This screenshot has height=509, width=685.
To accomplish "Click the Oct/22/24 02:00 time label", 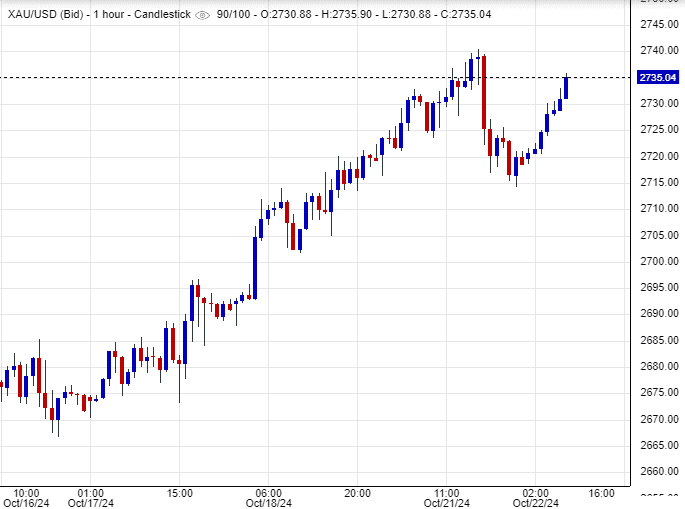I will point(535,498).
